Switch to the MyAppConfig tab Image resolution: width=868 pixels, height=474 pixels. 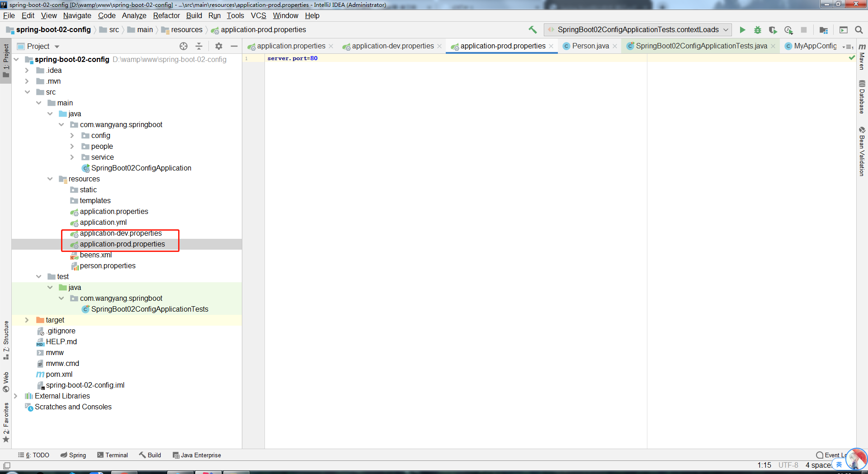[811, 46]
